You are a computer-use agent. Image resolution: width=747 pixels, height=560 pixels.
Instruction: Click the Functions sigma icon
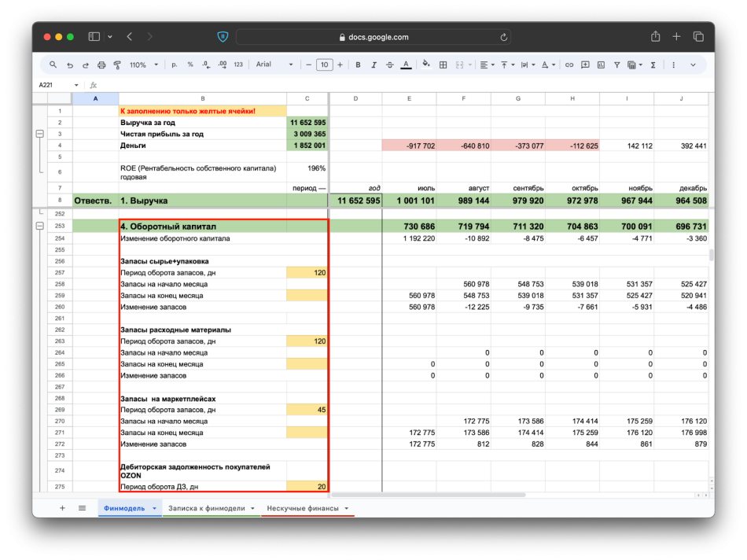click(x=653, y=65)
